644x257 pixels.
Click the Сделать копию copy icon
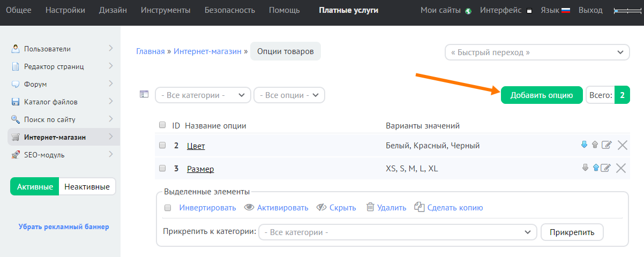click(420, 207)
